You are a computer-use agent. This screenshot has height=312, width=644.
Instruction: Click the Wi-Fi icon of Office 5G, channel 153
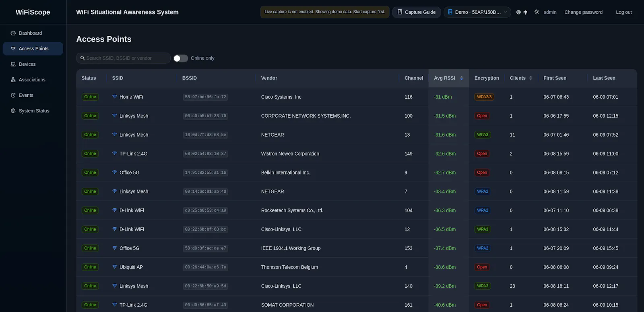[115, 248]
